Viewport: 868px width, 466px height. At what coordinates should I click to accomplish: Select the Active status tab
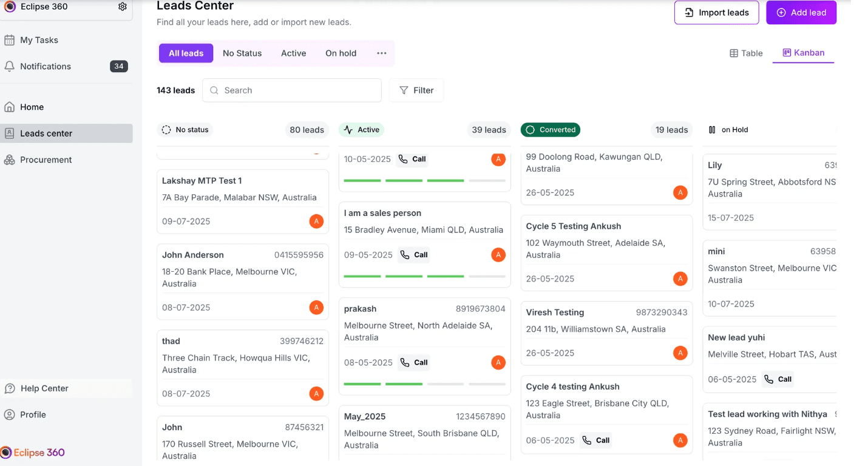pos(293,53)
